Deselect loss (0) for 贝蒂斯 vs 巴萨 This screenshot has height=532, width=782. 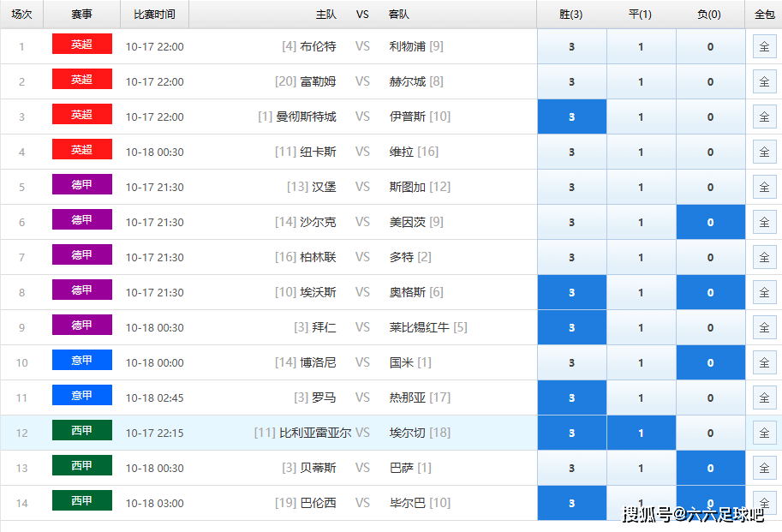tap(710, 469)
